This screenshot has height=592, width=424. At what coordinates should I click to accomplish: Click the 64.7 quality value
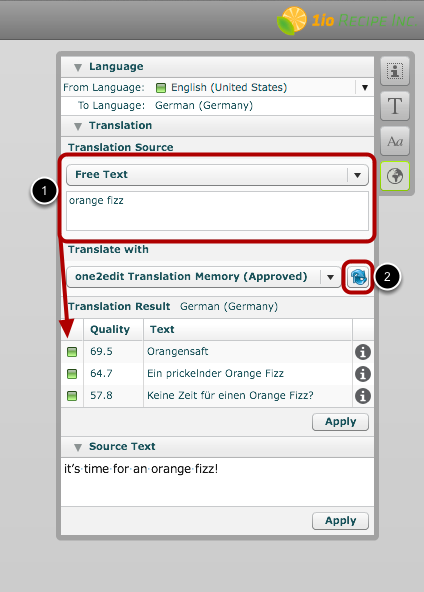point(101,373)
